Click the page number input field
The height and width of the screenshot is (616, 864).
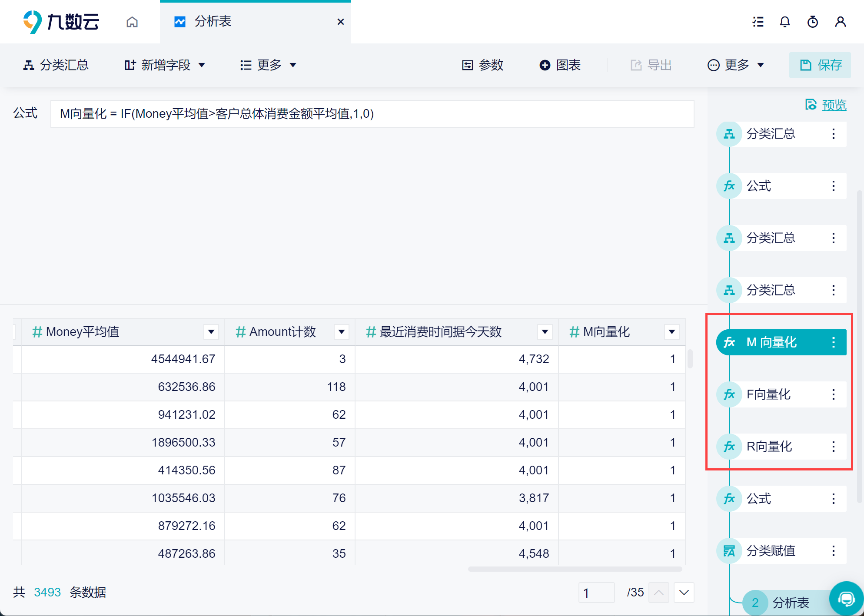click(x=596, y=593)
